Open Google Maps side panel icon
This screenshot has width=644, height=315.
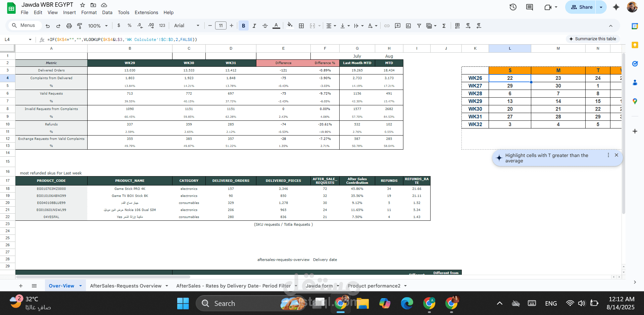tap(635, 101)
